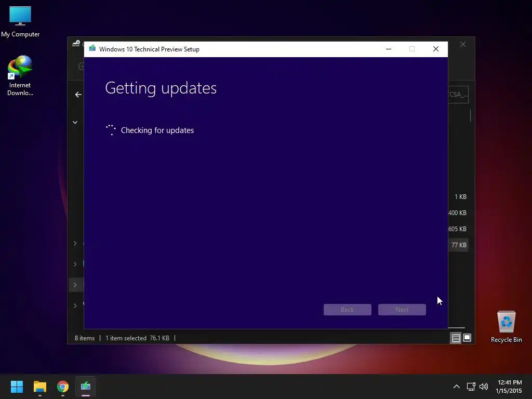Select the file row sized 77 KB
Image resolution: width=532 pixels, height=399 pixels.
pos(458,245)
